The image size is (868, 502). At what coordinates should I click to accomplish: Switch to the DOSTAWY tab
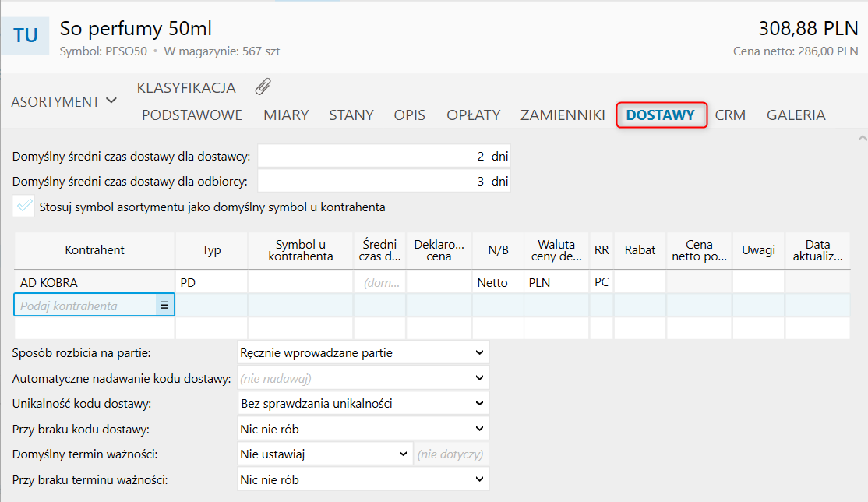pyautogui.click(x=661, y=115)
